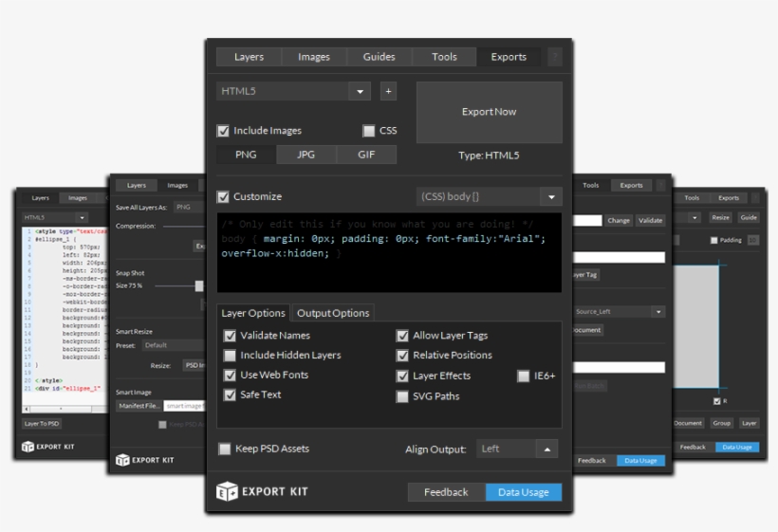
Task: Select PNG image format button
Action: coord(246,155)
